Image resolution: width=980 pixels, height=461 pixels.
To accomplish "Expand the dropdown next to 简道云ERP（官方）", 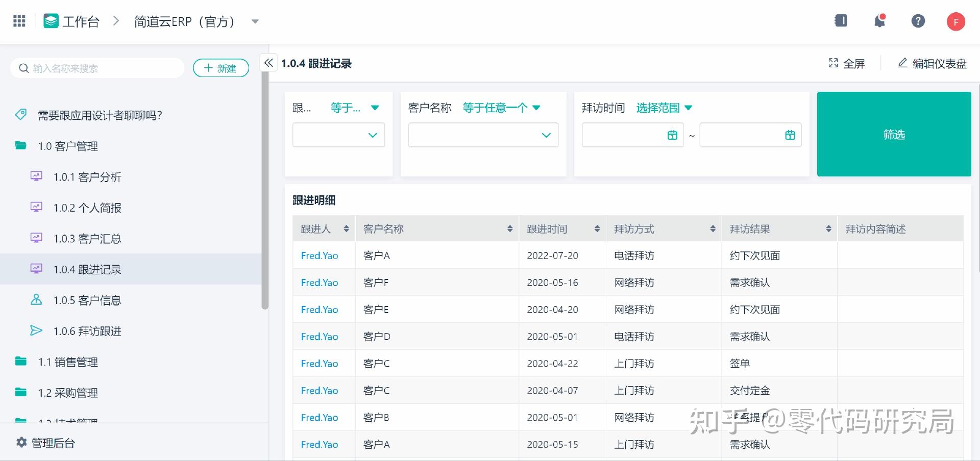I will pos(255,21).
